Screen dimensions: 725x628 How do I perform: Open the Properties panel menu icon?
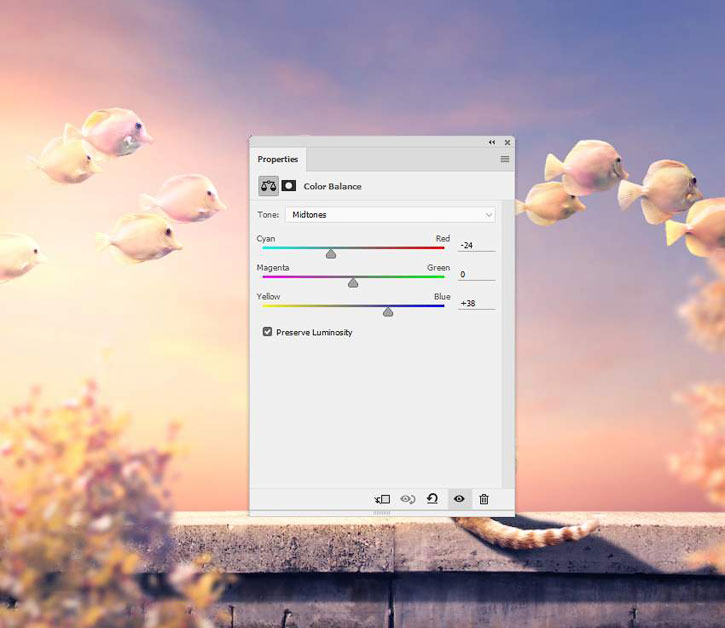[x=505, y=159]
